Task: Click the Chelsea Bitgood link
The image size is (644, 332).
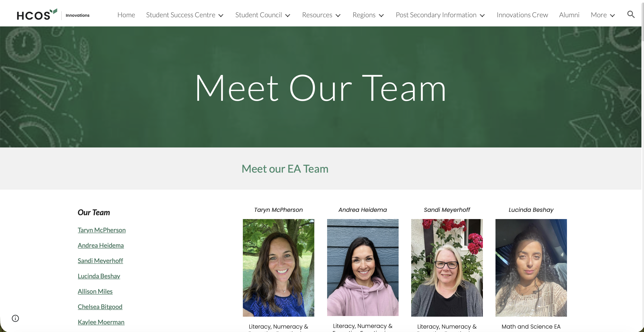Action: click(100, 307)
